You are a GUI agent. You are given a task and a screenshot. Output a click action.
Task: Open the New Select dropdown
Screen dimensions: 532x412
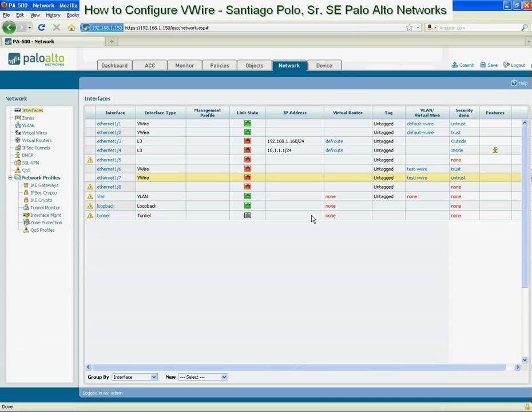tap(203, 377)
